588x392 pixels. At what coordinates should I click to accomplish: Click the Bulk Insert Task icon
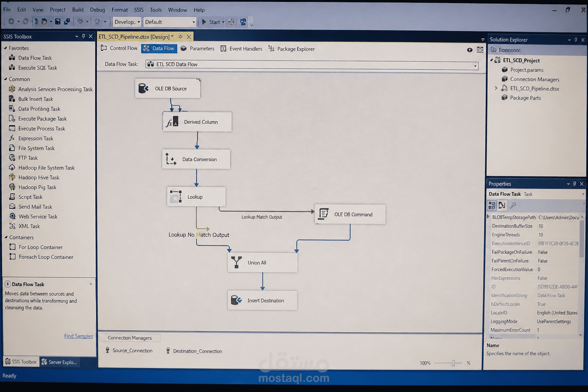coord(12,99)
